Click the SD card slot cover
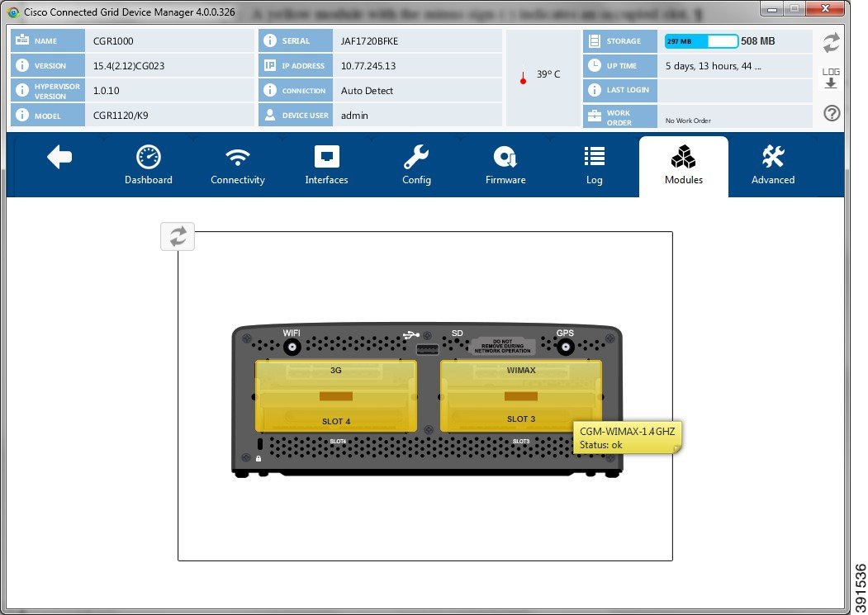Viewport: 868px width, 615px height. (x=502, y=346)
